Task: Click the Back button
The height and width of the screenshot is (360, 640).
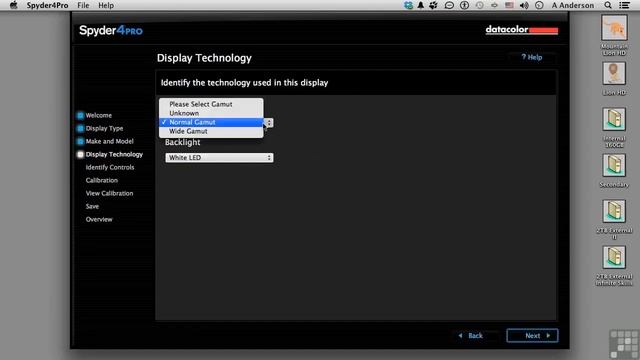Action: click(x=471, y=336)
